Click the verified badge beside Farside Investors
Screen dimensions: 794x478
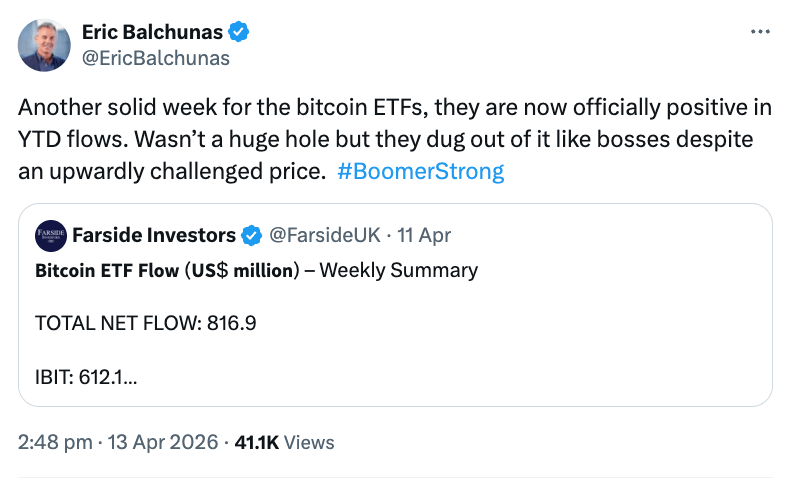coord(252,235)
